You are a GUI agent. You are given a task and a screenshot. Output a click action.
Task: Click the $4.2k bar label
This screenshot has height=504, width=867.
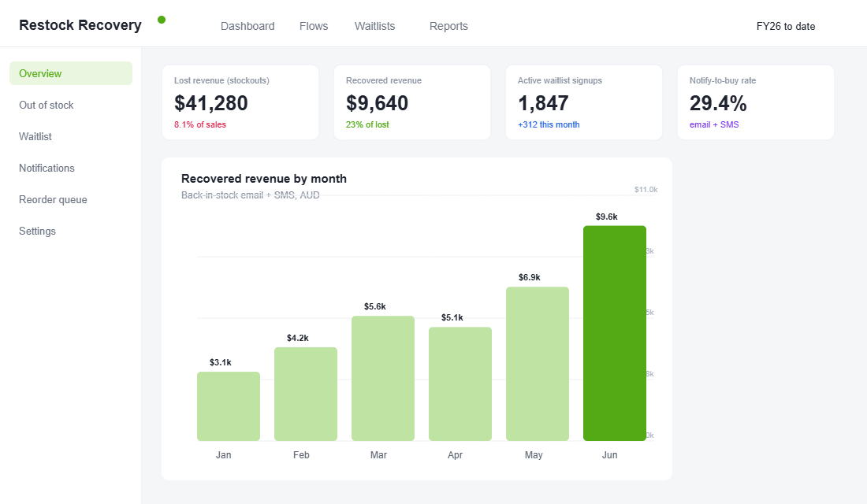297,338
